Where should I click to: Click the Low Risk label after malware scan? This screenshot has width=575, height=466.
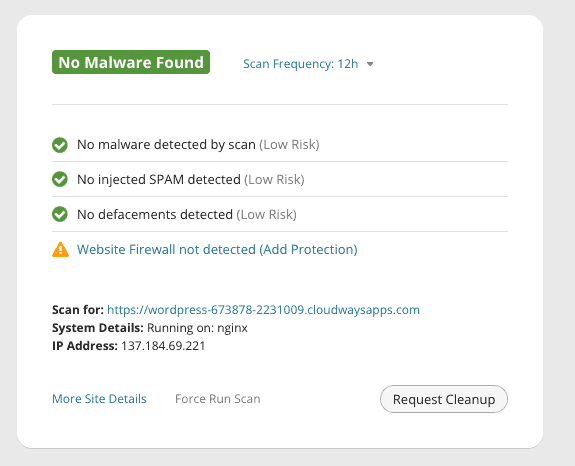(289, 144)
